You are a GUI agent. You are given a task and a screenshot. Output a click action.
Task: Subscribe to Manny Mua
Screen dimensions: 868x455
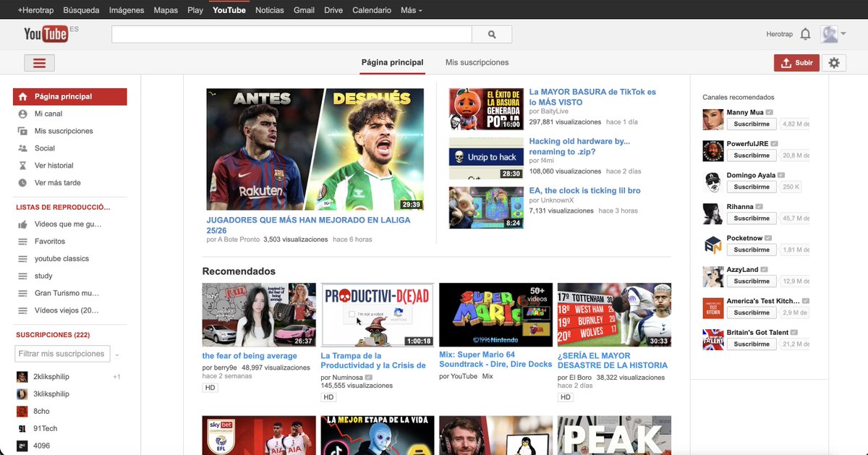pyautogui.click(x=752, y=124)
